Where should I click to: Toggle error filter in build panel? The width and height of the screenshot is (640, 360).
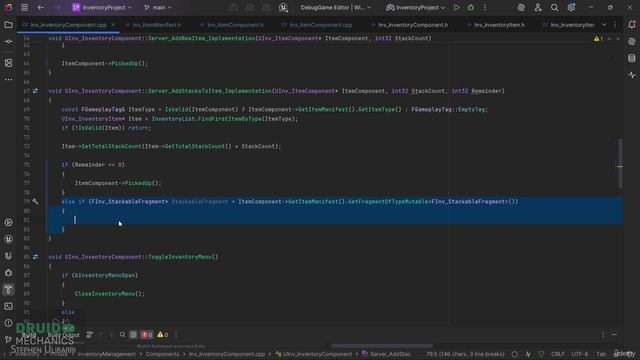147,335
